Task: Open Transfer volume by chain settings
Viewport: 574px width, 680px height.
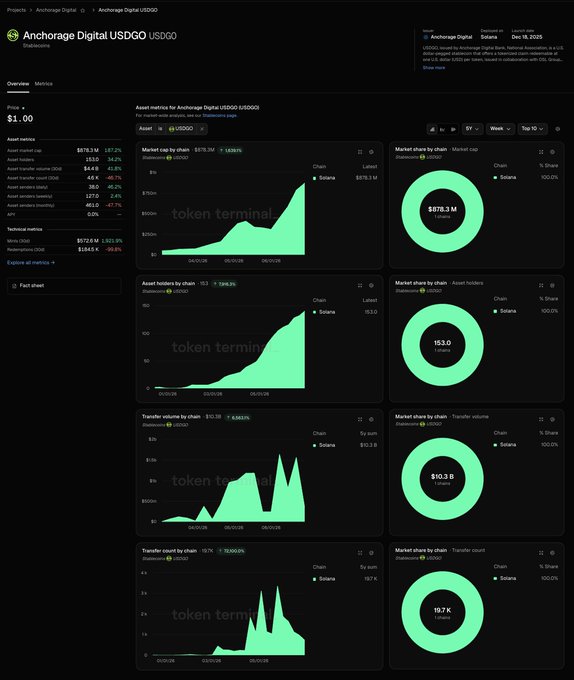Action: point(371,419)
